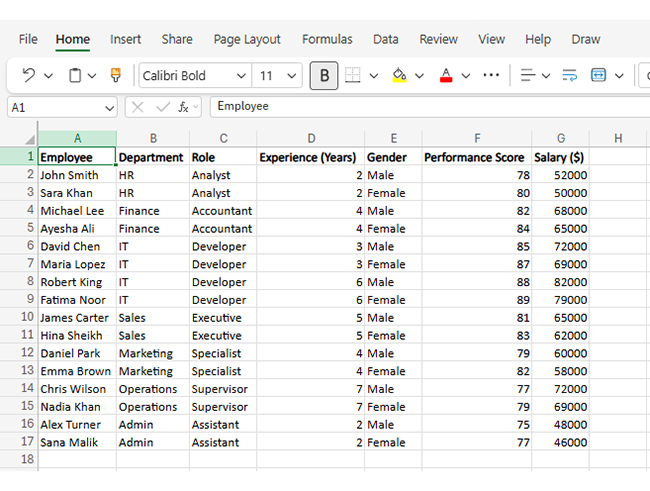Select the Home tab

[73, 39]
